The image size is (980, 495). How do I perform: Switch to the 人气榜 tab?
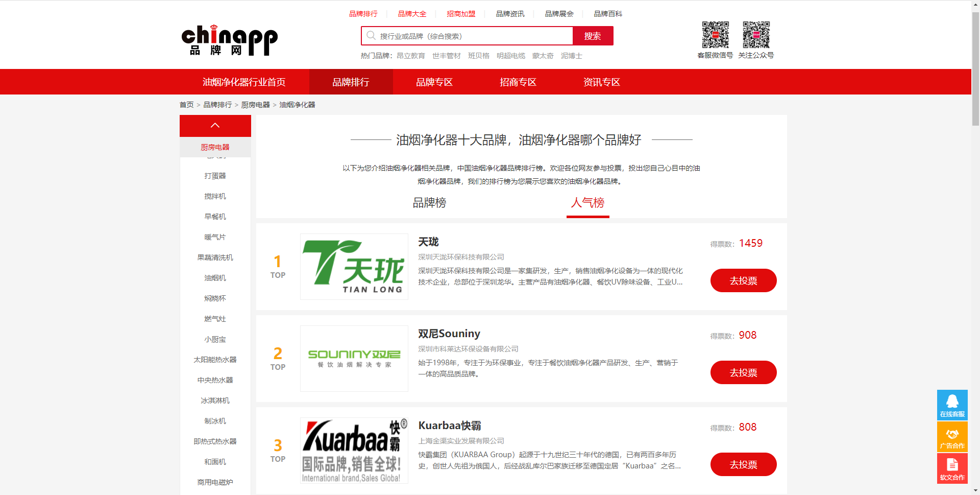click(588, 203)
